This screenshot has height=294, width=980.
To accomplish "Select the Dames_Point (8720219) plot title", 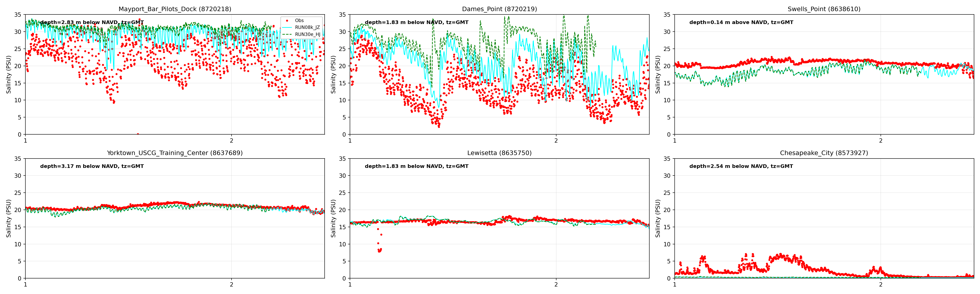I will [499, 9].
